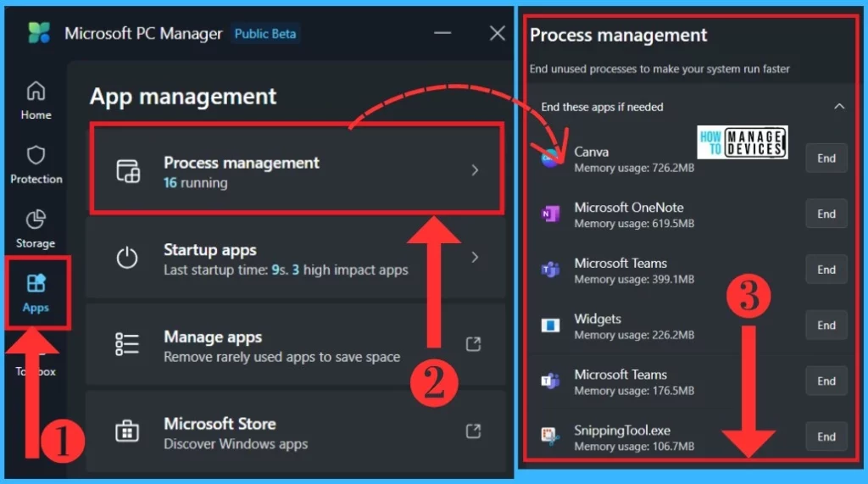Viewport: 868px width, 484px height.
Task: Click the Microsoft Store bag icon
Action: [x=127, y=431]
